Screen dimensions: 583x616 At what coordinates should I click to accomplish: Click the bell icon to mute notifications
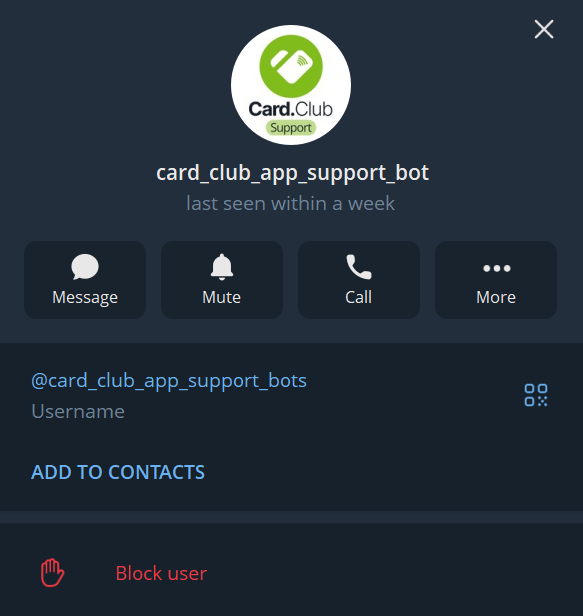tap(222, 267)
